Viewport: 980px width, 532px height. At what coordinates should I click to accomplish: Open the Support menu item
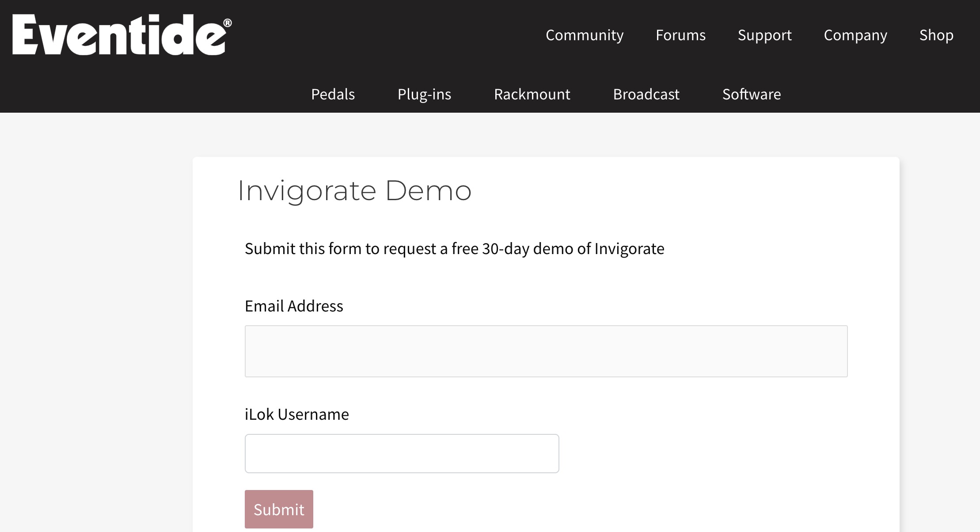764,35
